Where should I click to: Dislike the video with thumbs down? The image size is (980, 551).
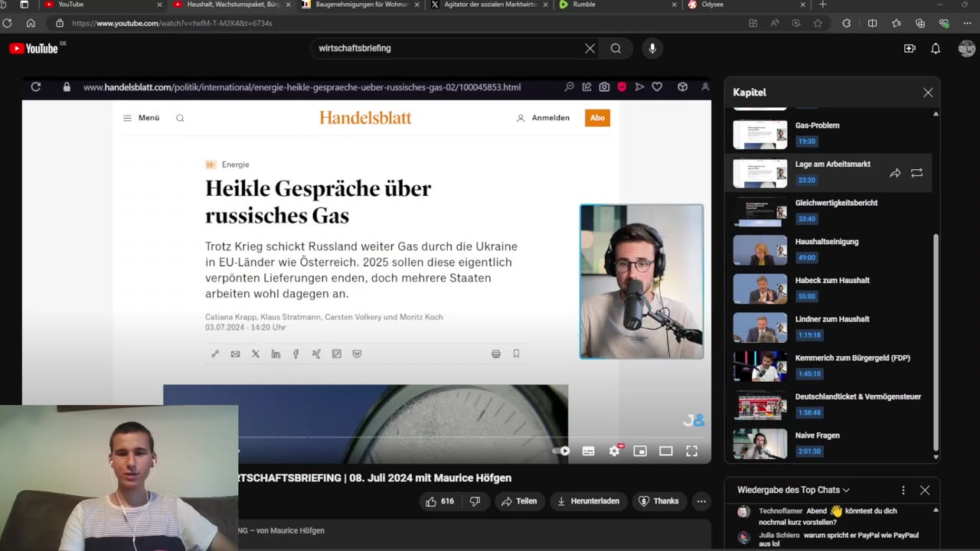(x=475, y=501)
